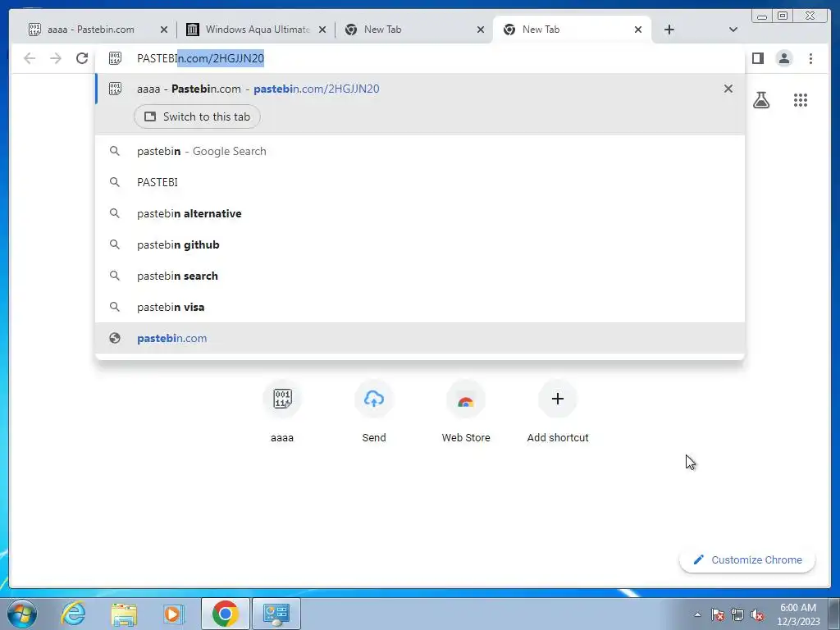Click the Add shortcut plus tile
Screen dimensions: 840x630
558,412
